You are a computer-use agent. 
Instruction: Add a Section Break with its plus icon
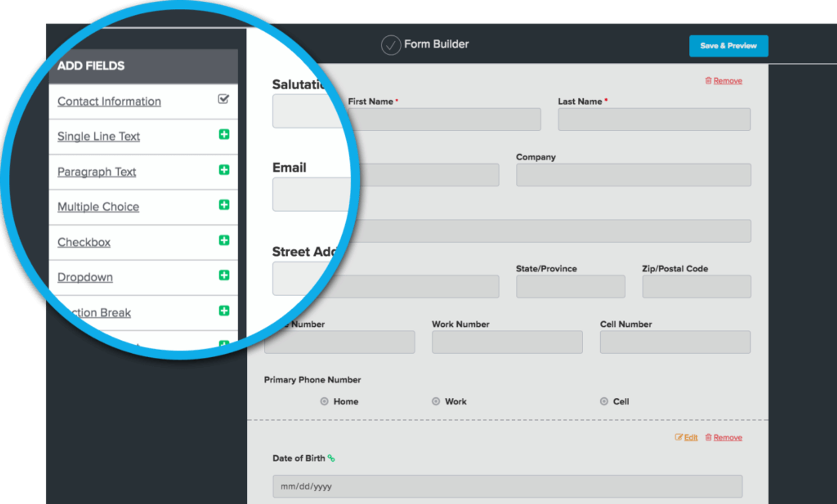[224, 311]
